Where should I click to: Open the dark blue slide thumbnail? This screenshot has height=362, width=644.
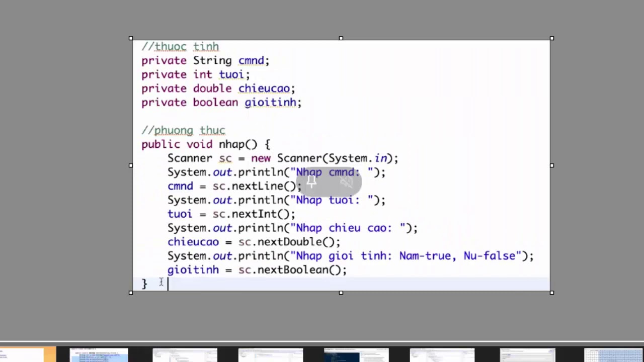356,355
